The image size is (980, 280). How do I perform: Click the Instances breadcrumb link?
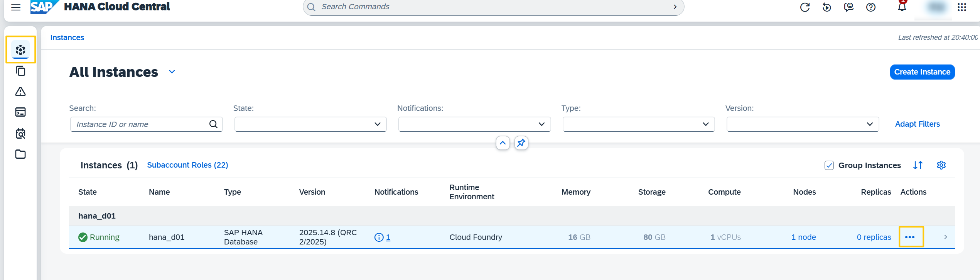(x=67, y=37)
